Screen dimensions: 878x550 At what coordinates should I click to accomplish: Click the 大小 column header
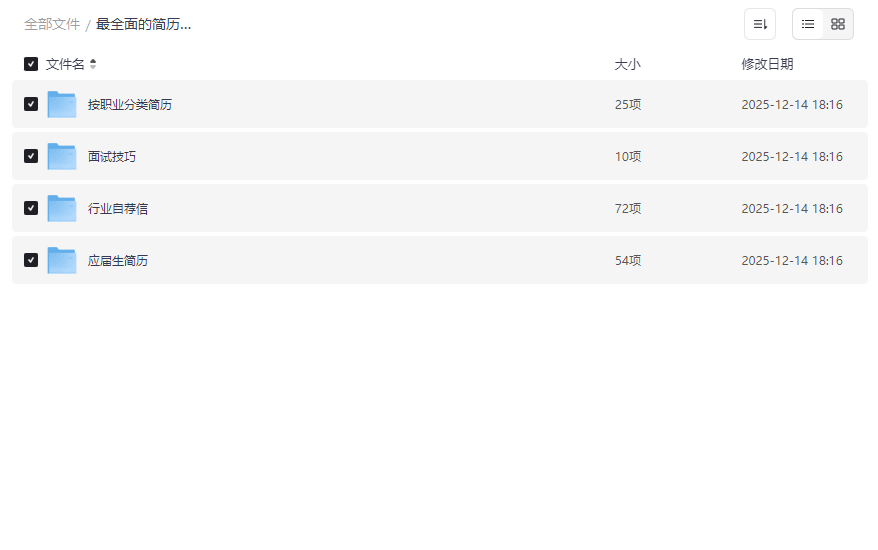coord(627,64)
